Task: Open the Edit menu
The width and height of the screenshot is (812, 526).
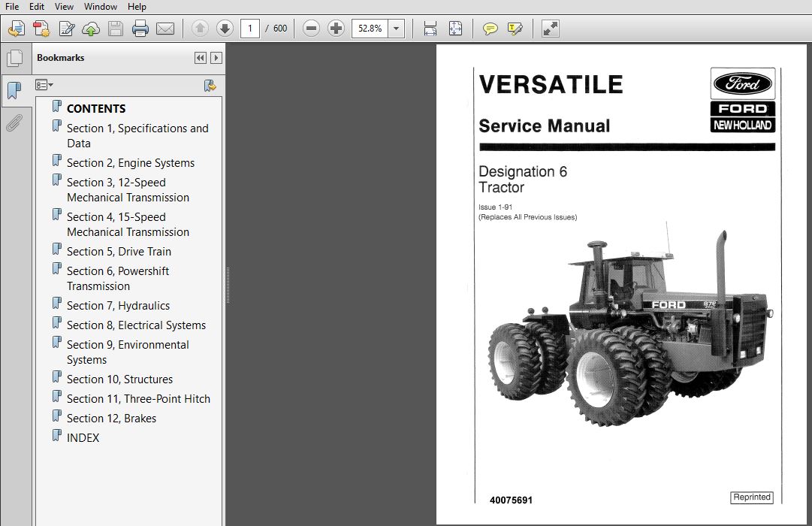Action: click(x=37, y=7)
